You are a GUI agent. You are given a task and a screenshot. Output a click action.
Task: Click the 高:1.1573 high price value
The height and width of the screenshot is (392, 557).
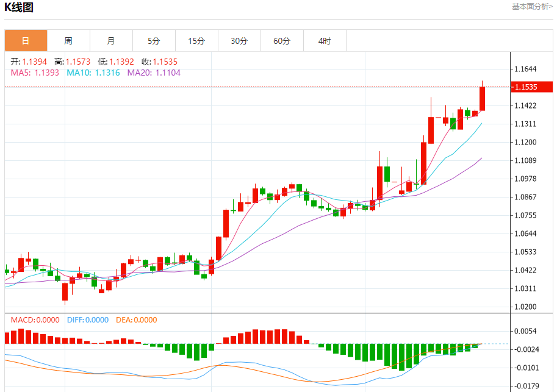click(72, 62)
